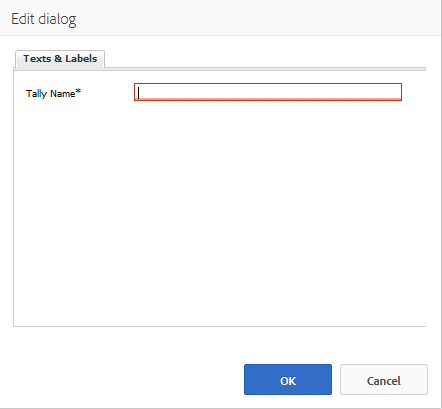Submit the Edit dialog with OK
The height and width of the screenshot is (409, 442).
click(x=288, y=379)
